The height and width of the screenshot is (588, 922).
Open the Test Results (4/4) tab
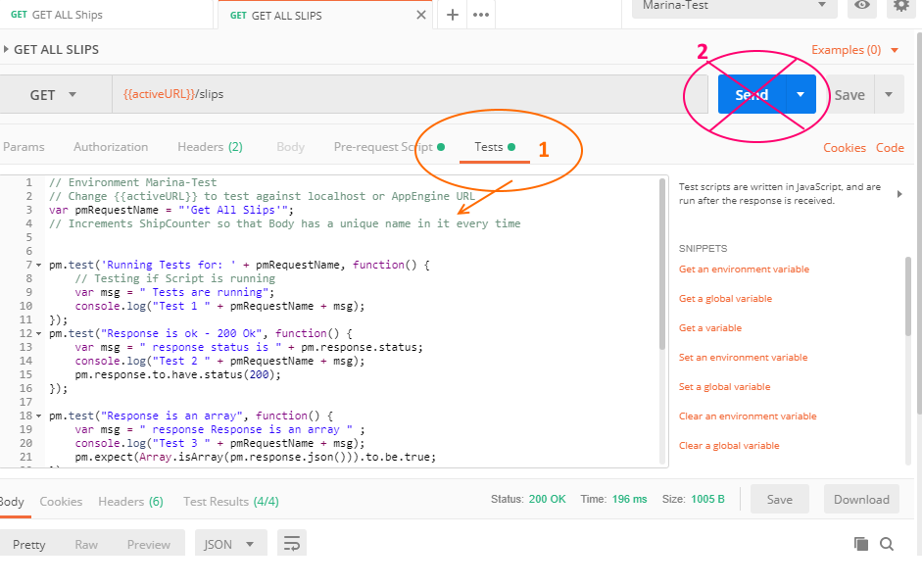231,502
